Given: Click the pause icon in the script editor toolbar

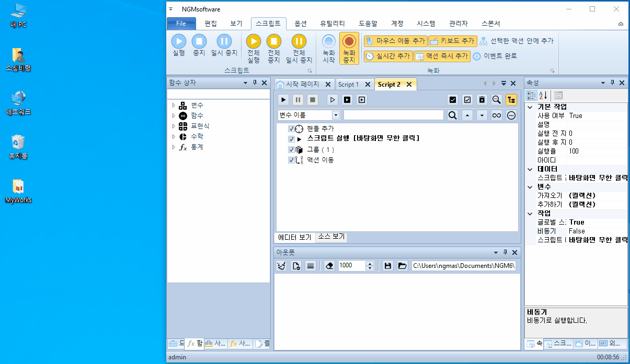Looking at the screenshot, I should (297, 99).
